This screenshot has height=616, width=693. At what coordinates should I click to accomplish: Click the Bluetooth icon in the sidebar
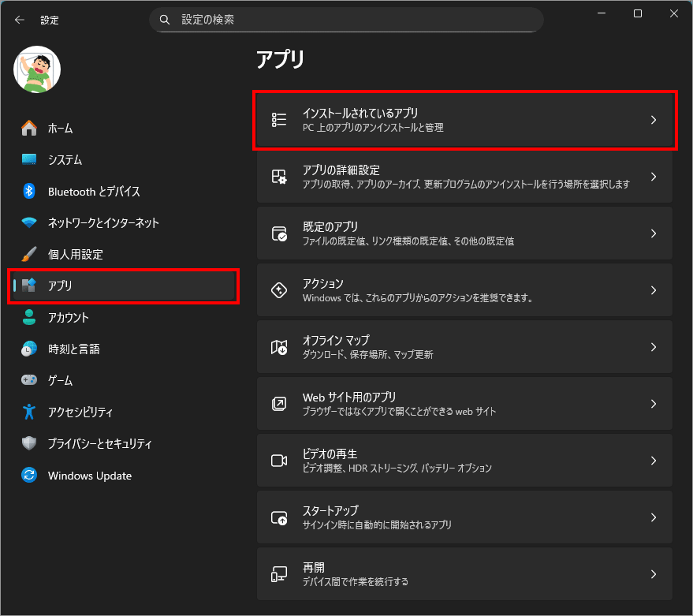pos(29,191)
